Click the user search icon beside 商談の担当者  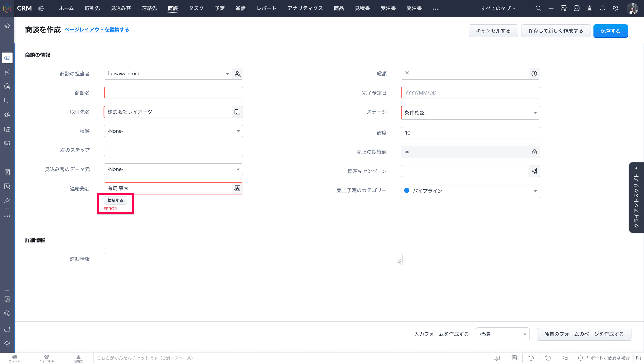coord(237,74)
